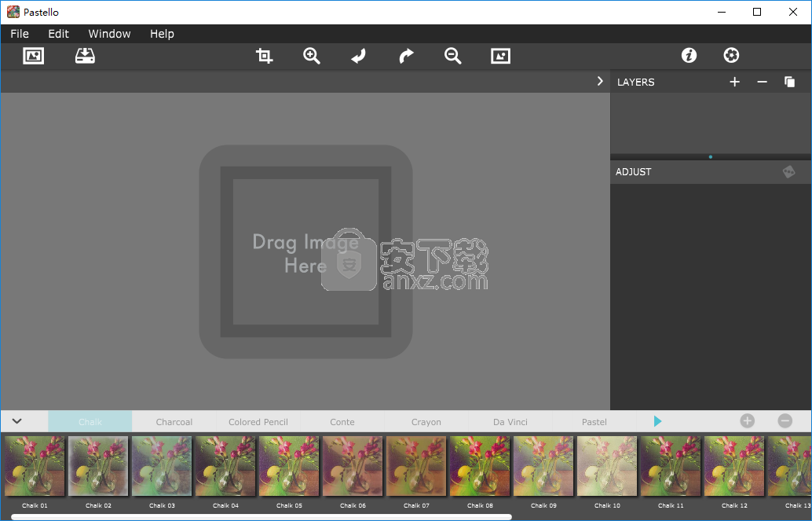This screenshot has height=521, width=812.
Task: Apply the Chalk 09 preset thumbnail
Action: pyautogui.click(x=543, y=465)
